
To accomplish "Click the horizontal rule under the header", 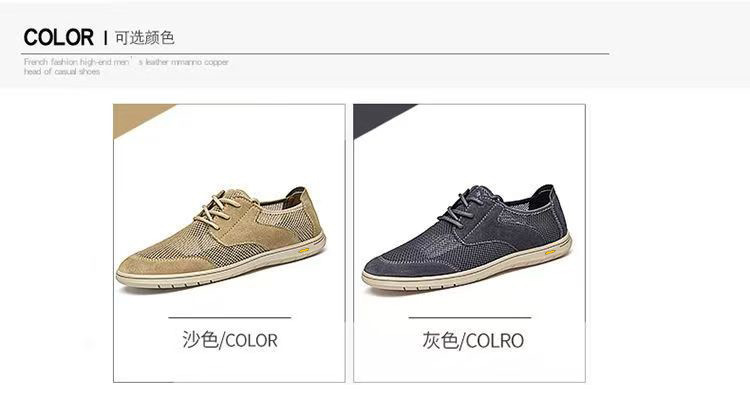I will point(316,54).
